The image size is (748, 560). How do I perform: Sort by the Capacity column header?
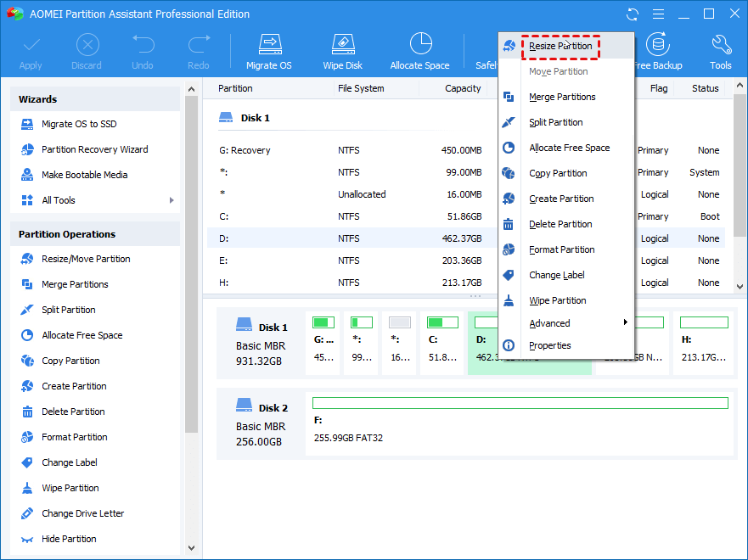pyautogui.click(x=462, y=88)
